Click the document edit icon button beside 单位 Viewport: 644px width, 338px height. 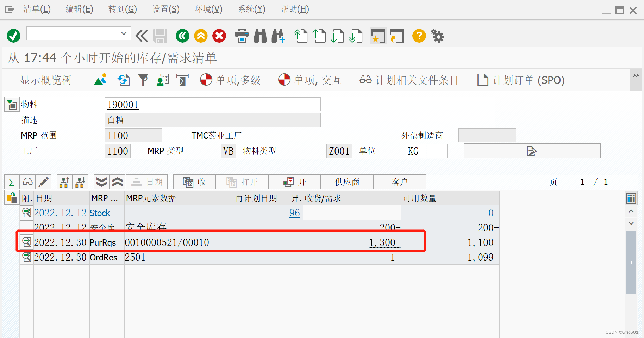pyautogui.click(x=532, y=151)
